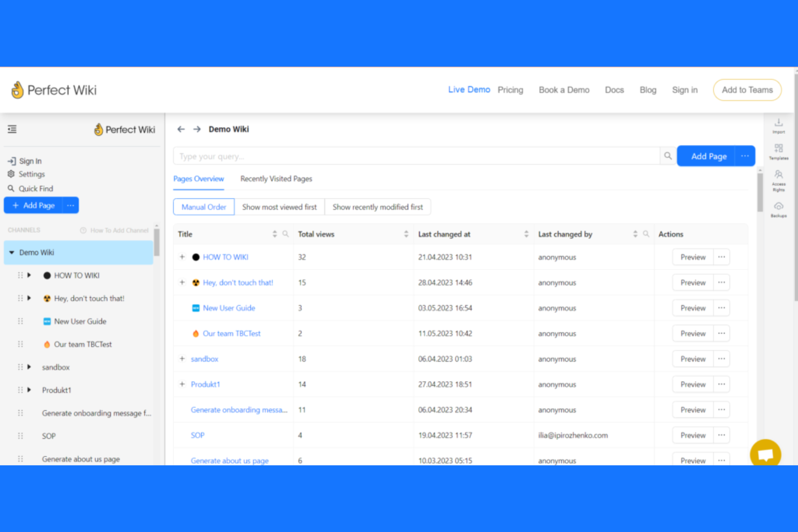The width and height of the screenshot is (798, 532).
Task: Open more actions for the SOP table row
Action: tap(721, 435)
